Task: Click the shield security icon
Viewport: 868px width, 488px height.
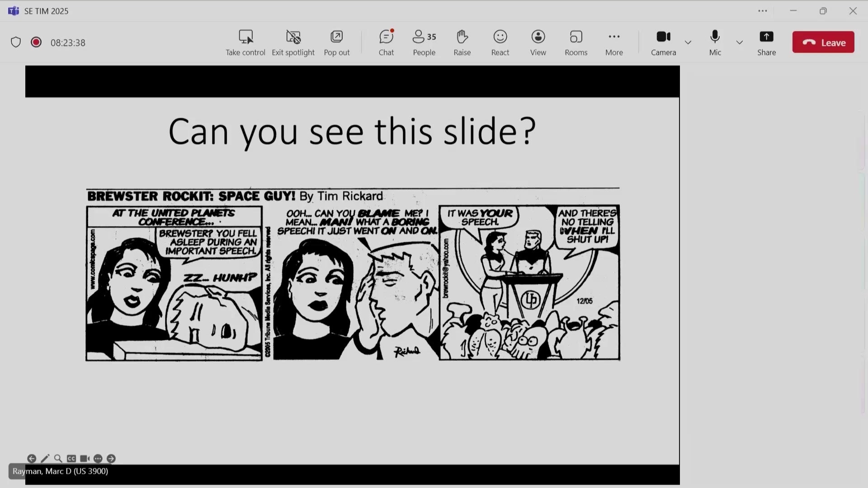Action: point(16,42)
